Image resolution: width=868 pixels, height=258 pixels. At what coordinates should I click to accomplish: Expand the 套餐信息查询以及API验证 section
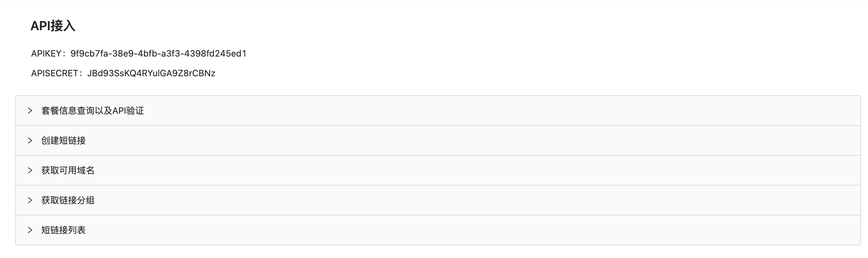pyautogui.click(x=438, y=111)
